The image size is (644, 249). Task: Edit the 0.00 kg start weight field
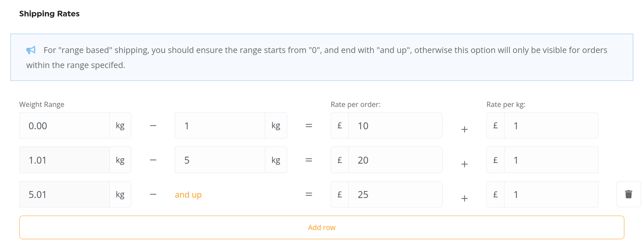tap(64, 126)
